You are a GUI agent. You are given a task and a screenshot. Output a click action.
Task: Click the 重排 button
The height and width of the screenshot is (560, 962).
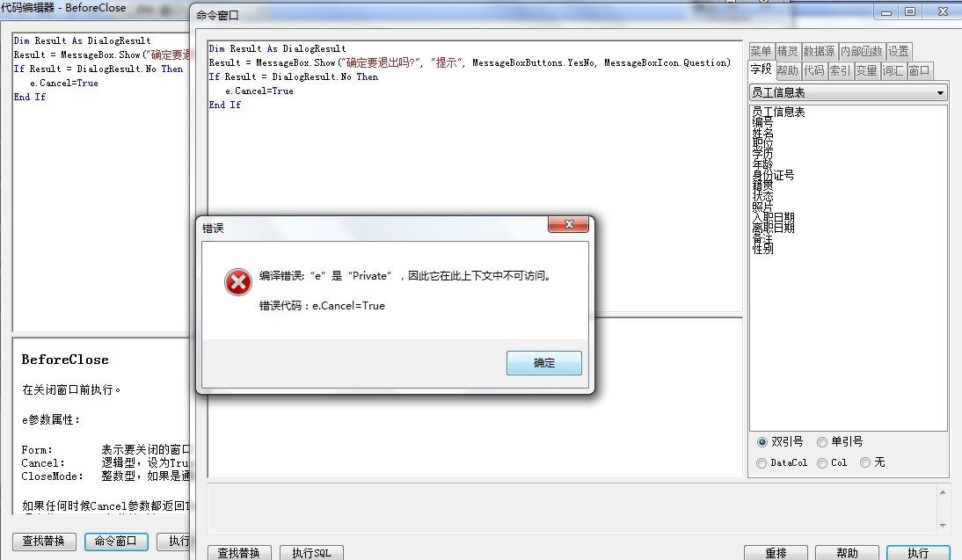776,553
